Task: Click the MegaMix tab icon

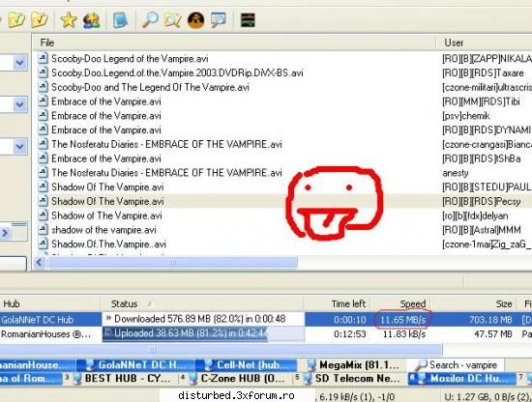Action: 311,365
